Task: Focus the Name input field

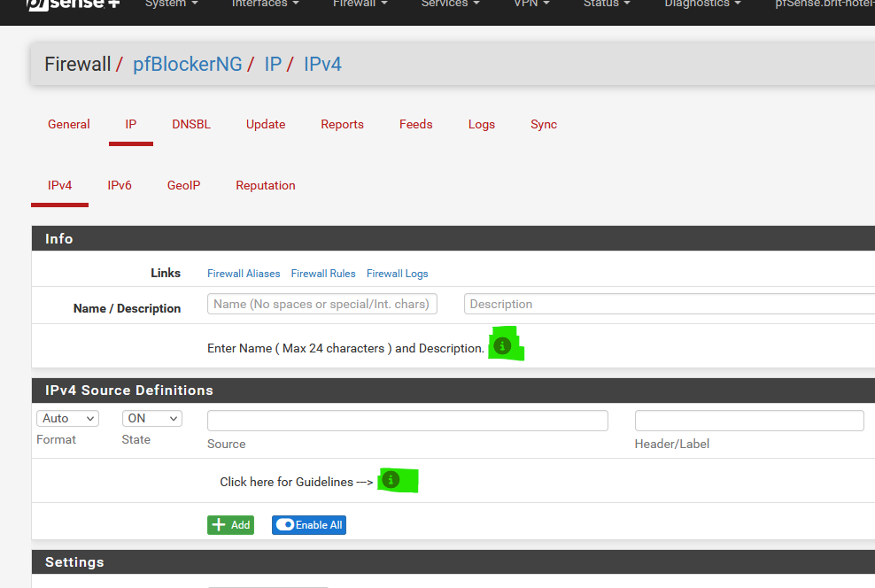Action: tap(322, 304)
